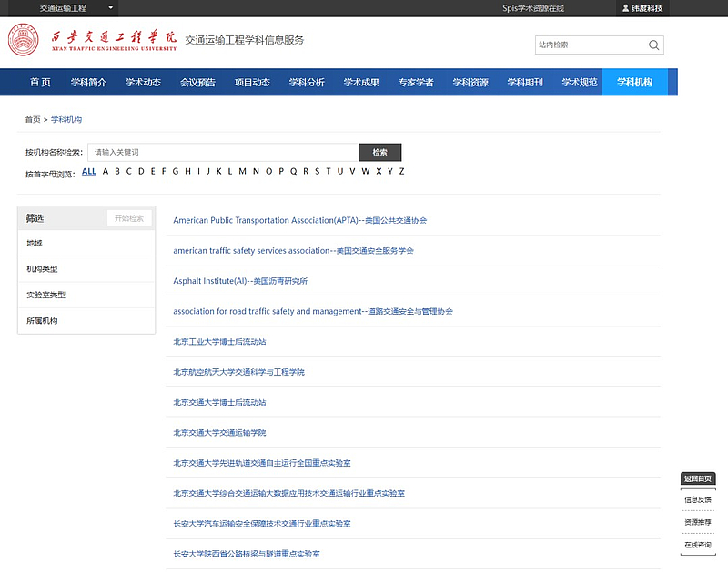Select the ALL letter filter
The height and width of the screenshot is (572, 728).
pos(88,171)
